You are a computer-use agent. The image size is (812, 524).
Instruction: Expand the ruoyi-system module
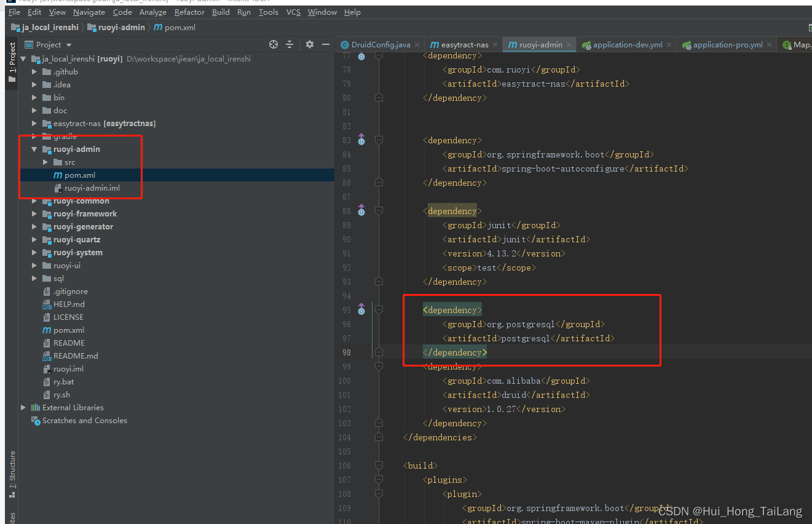click(x=35, y=252)
